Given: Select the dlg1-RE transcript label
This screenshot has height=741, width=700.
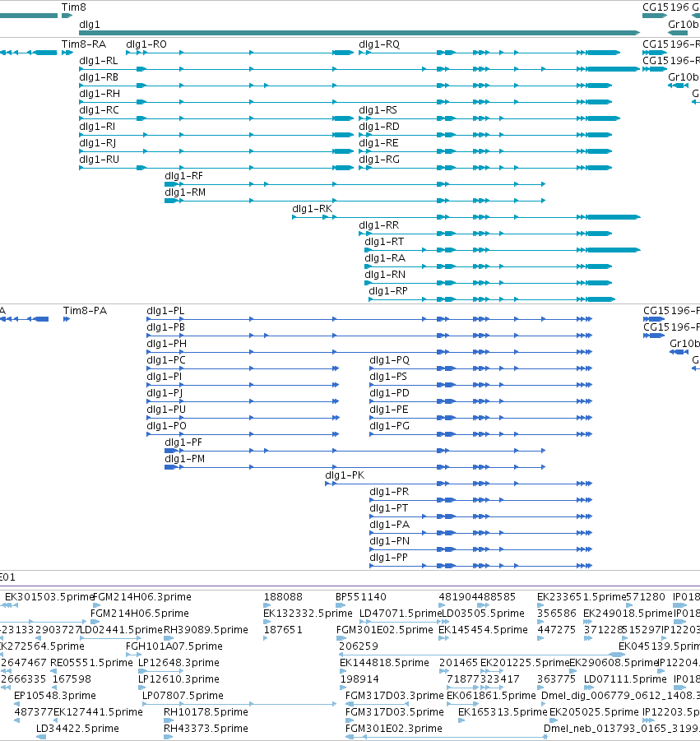Looking at the screenshot, I should pyautogui.click(x=378, y=143).
